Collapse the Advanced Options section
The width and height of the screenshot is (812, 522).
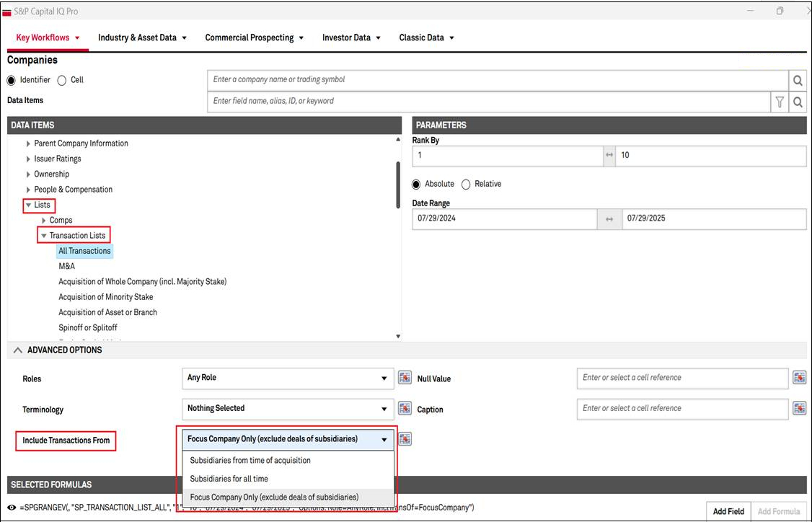click(18, 350)
